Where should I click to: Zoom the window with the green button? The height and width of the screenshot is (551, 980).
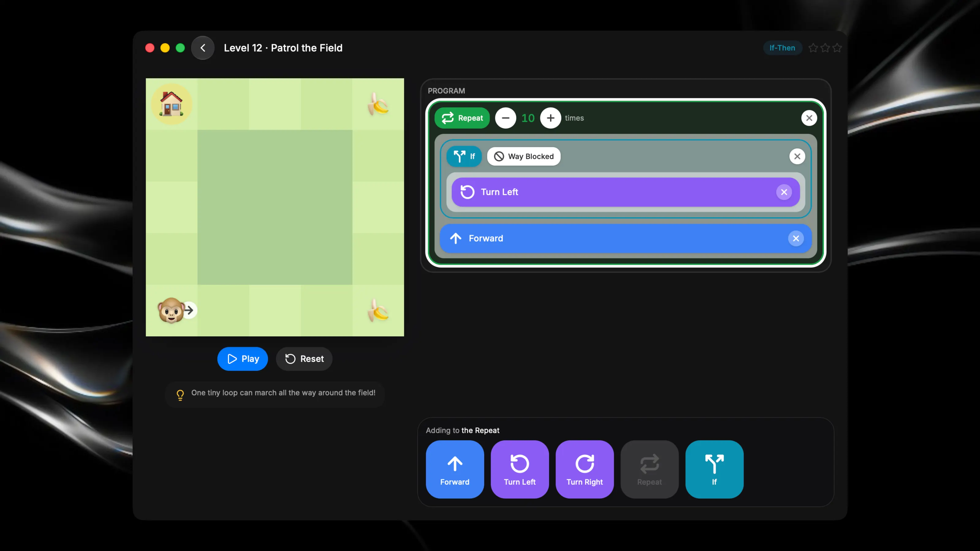pos(180,48)
